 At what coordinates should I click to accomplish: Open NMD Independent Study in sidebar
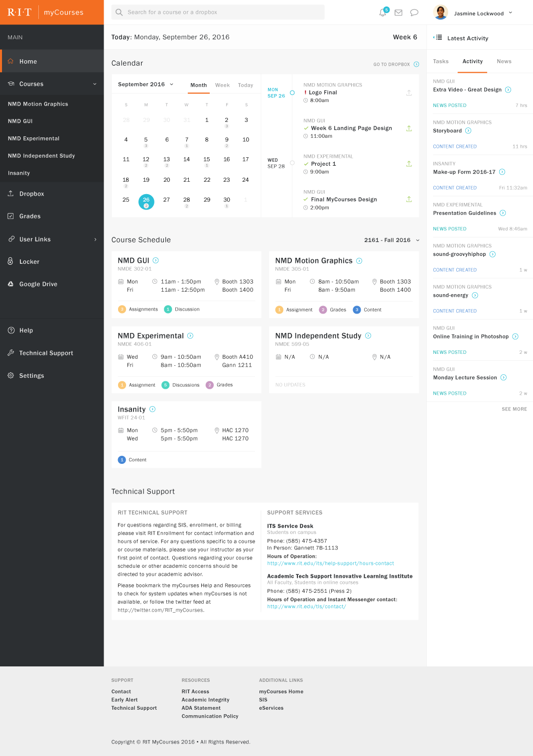click(x=41, y=156)
